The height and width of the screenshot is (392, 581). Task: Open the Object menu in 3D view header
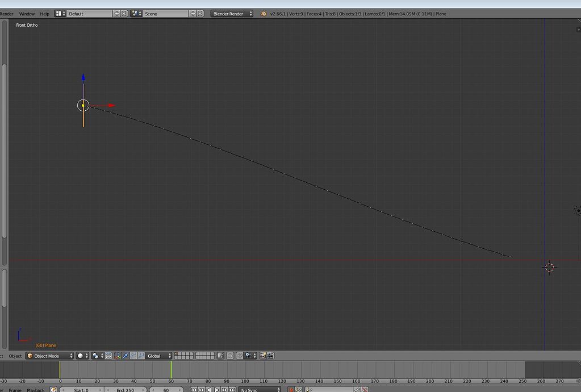click(15, 356)
